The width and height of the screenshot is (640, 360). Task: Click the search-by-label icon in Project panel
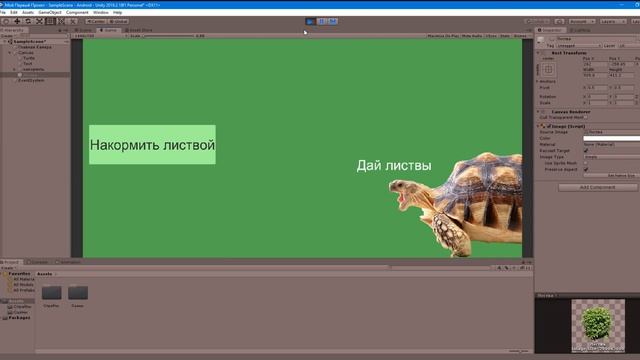coord(507,268)
